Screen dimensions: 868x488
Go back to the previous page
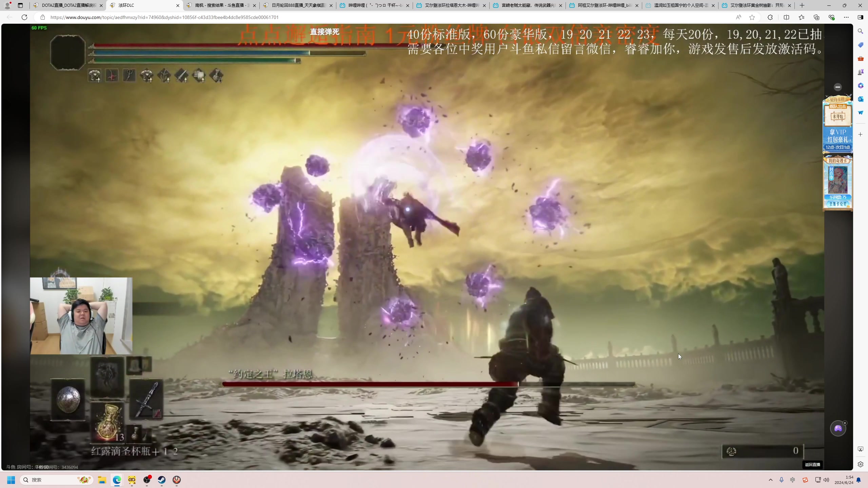(x=9, y=17)
